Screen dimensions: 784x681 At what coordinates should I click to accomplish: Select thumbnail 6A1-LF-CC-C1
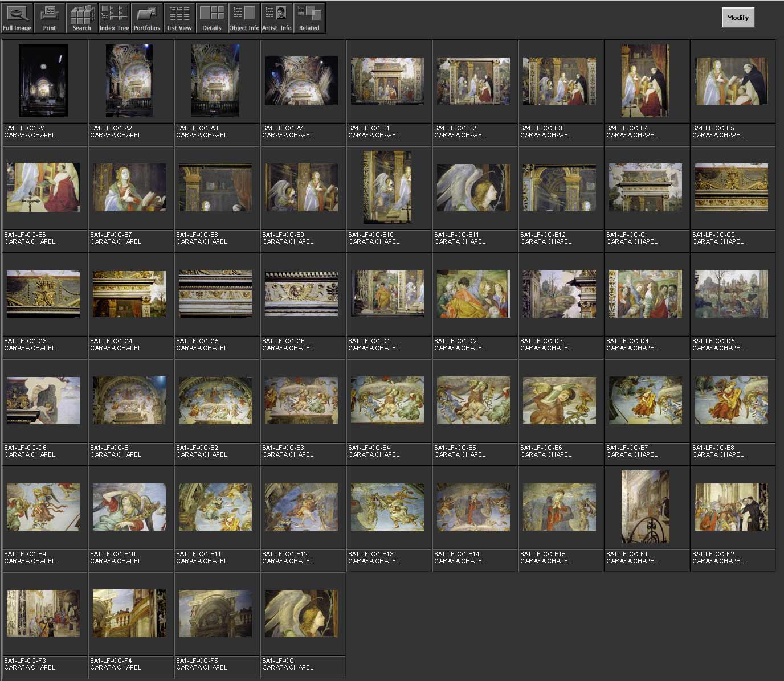click(646, 187)
